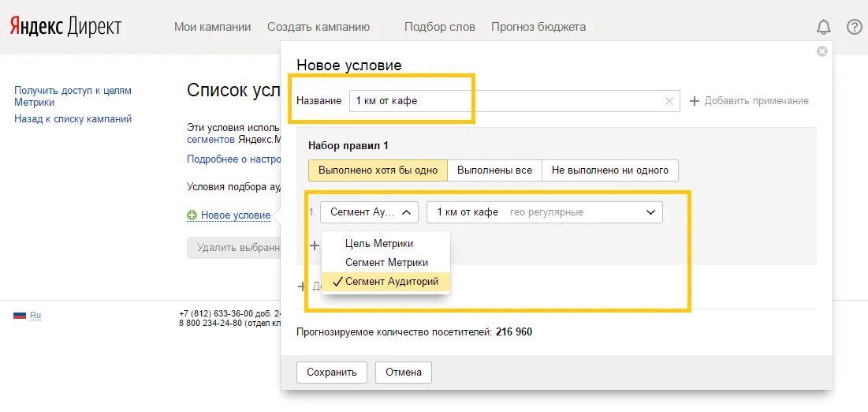
Task: Click the Яндекс Директ logo
Action: click(65, 27)
